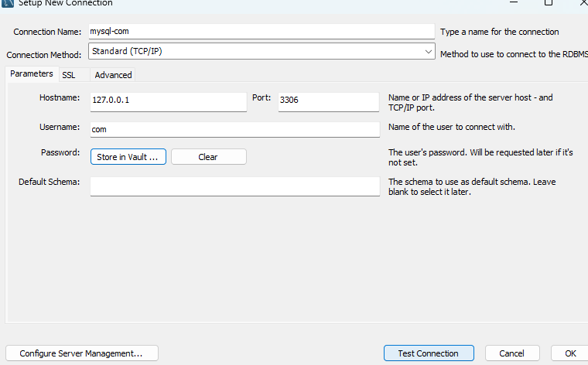Click the Hostname field showing 127.0.0.1
Image resolution: width=588 pixels, height=365 pixels.
(x=169, y=102)
